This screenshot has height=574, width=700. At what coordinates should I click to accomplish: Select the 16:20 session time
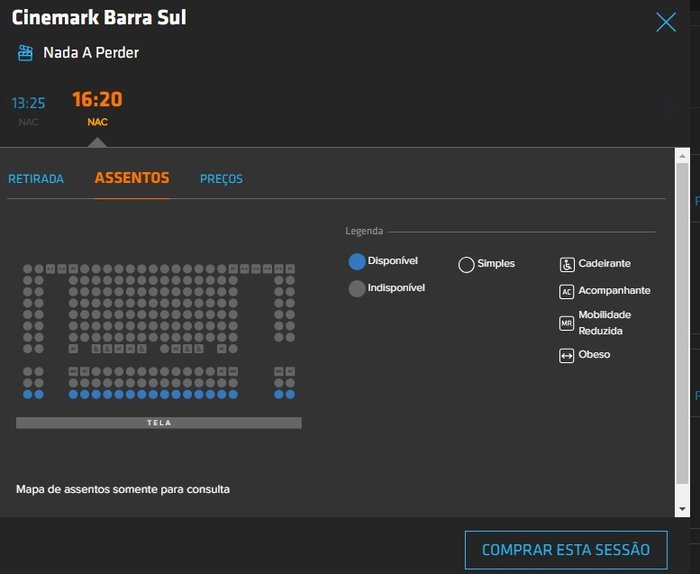[x=97, y=99]
